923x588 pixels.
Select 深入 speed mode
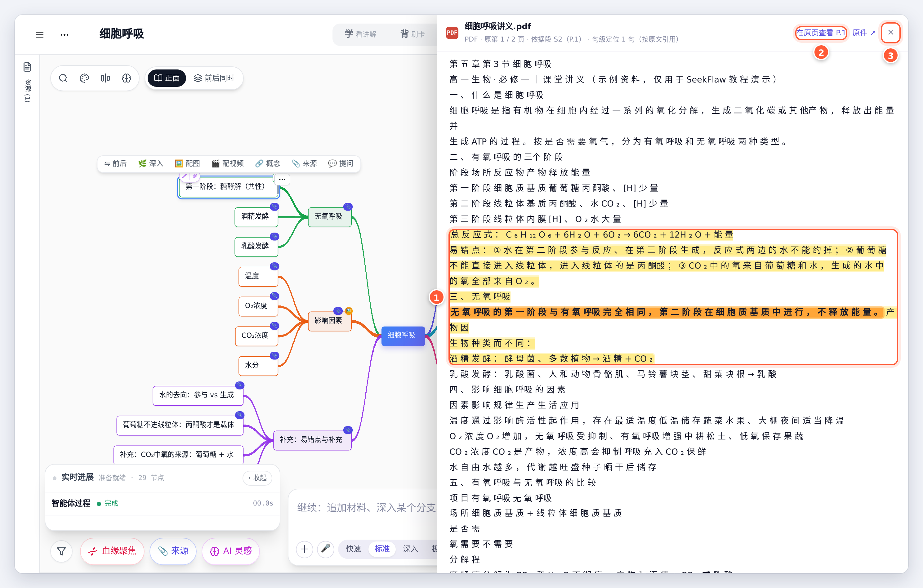coord(410,549)
